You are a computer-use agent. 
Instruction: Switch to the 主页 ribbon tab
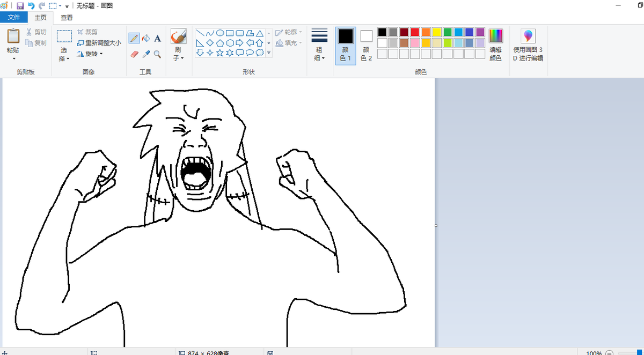tap(41, 18)
